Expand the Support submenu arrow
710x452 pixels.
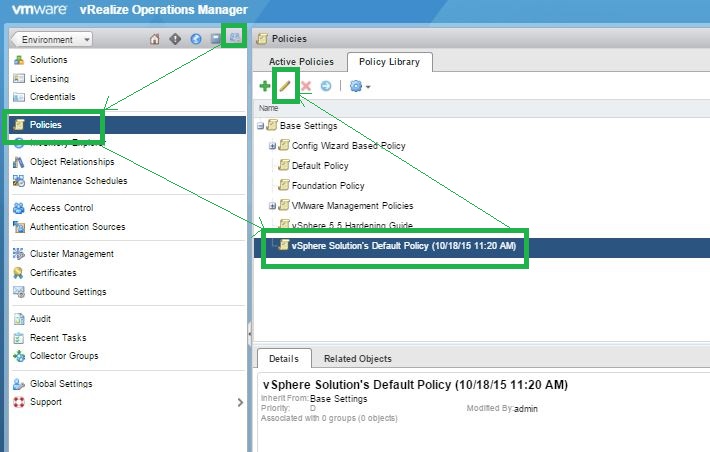(x=239, y=402)
